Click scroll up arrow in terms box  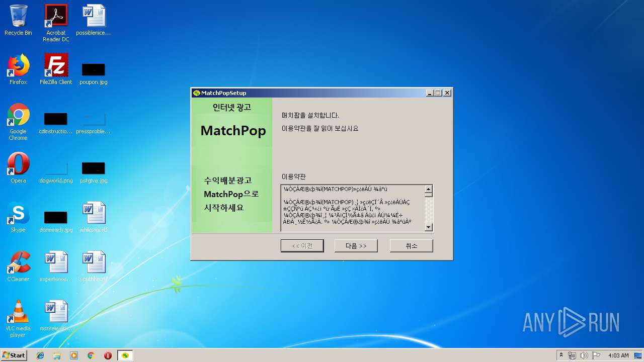(429, 190)
